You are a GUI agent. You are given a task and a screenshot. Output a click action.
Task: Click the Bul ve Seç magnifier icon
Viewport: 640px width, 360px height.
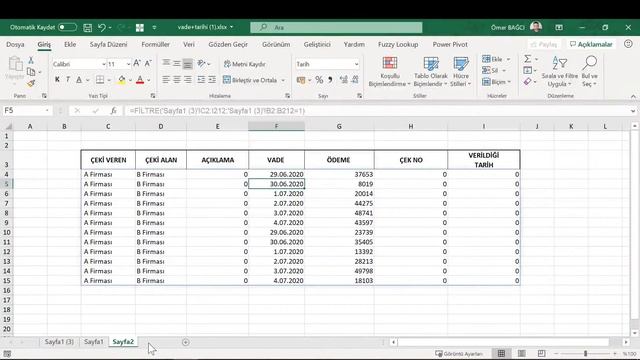[x=589, y=63]
